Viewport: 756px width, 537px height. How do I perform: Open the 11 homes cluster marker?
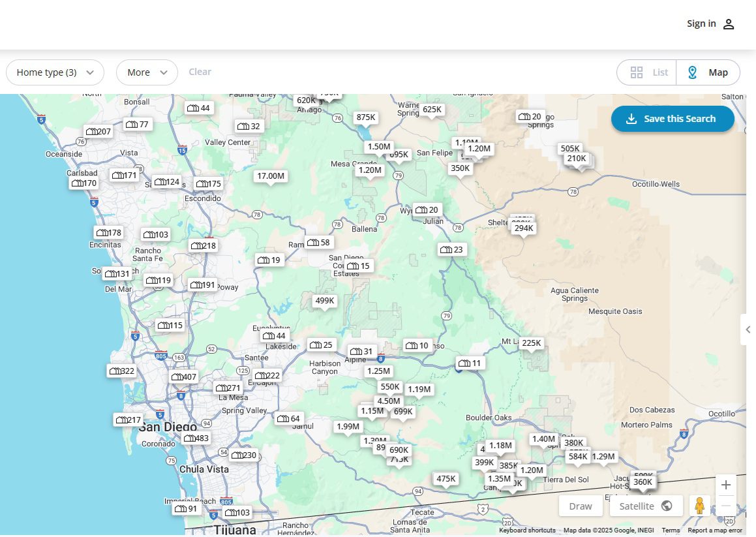click(469, 363)
